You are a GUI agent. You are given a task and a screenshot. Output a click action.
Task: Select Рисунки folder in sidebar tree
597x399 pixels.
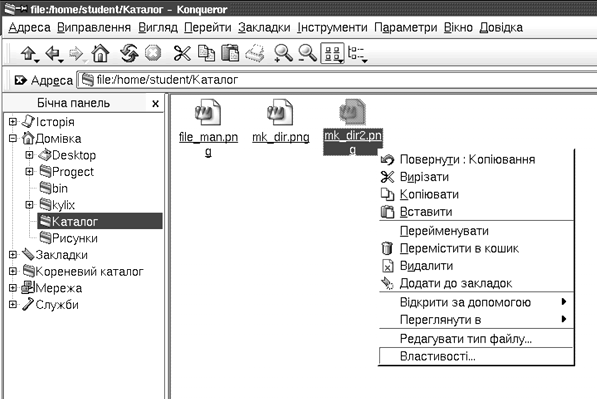point(69,238)
